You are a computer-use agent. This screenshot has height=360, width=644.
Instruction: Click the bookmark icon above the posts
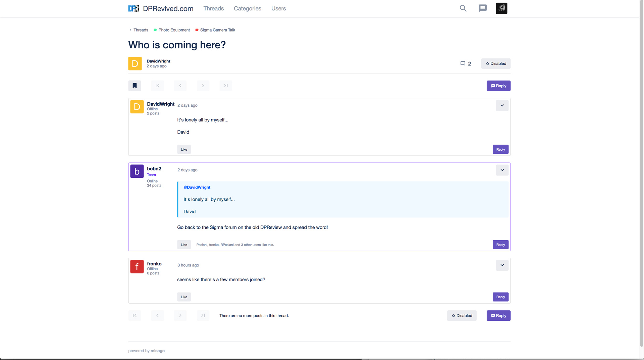(135, 86)
